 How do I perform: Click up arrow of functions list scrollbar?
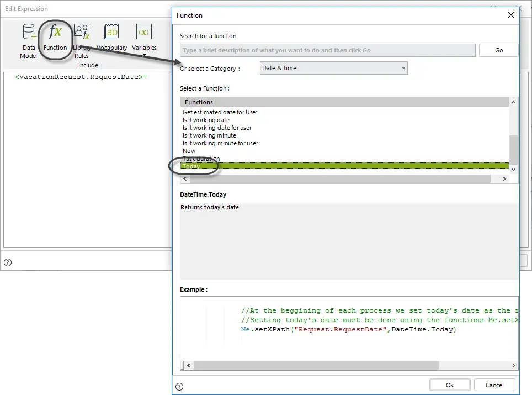[x=513, y=102]
